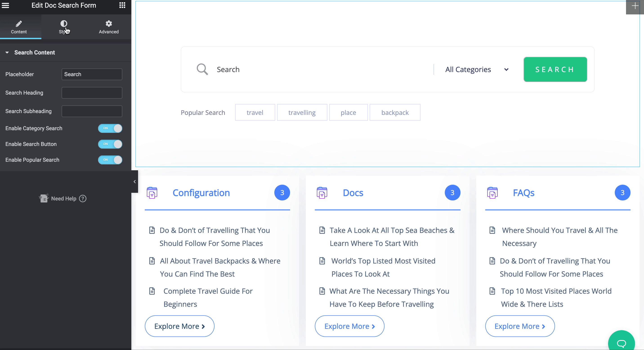Click the Need Help question mark icon
The image size is (644, 350).
[83, 198]
